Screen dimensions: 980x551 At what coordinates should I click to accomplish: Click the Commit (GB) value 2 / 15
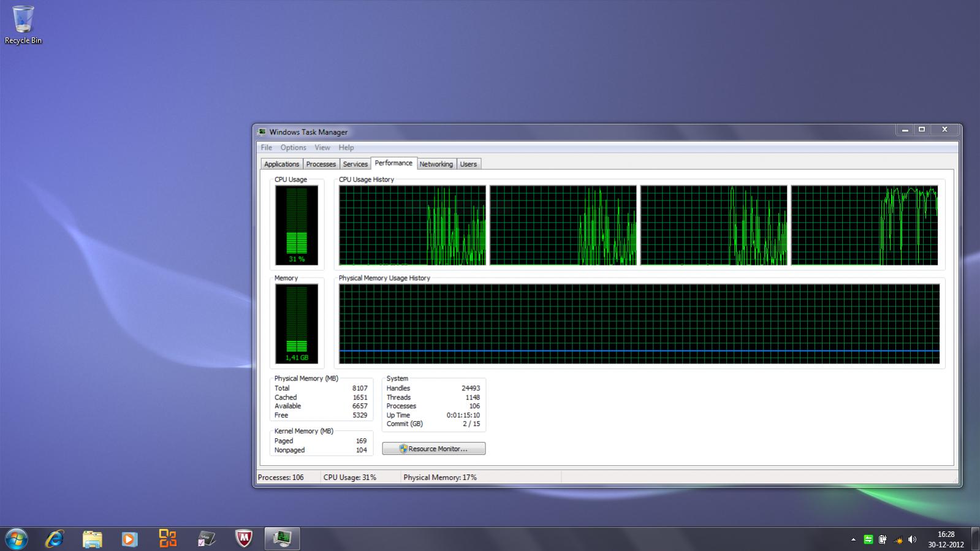(471, 424)
